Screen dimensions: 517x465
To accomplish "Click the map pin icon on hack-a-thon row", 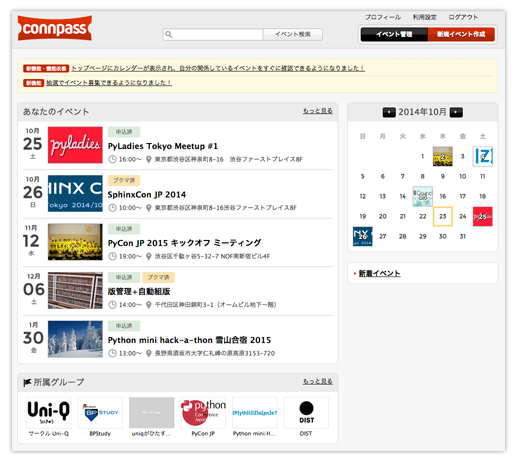I will coord(149,353).
